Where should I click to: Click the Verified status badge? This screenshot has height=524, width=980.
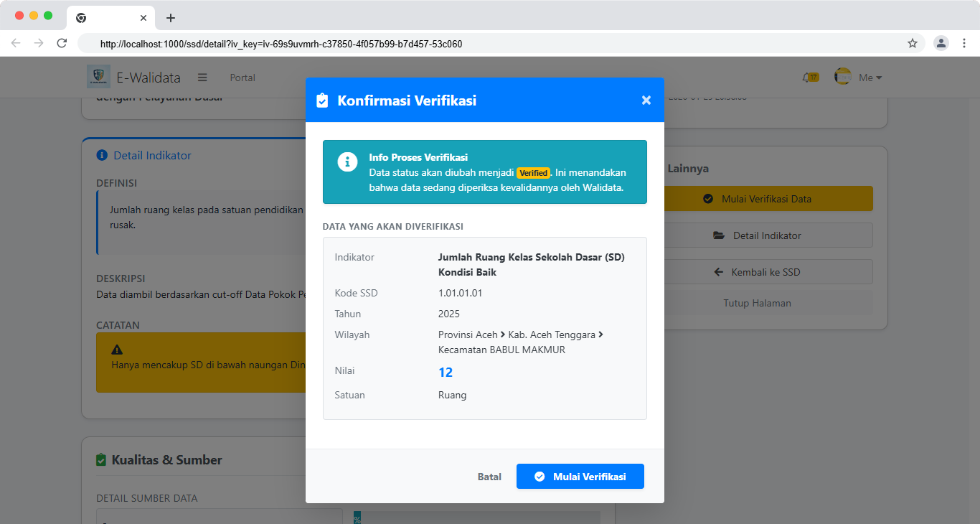[x=533, y=173]
